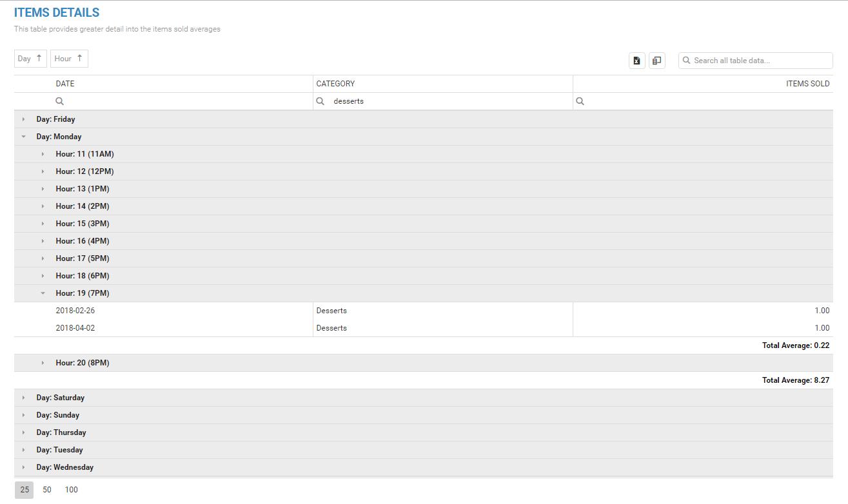Set page size to 50
Image resolution: width=848 pixels, height=504 pixels.
coord(47,490)
